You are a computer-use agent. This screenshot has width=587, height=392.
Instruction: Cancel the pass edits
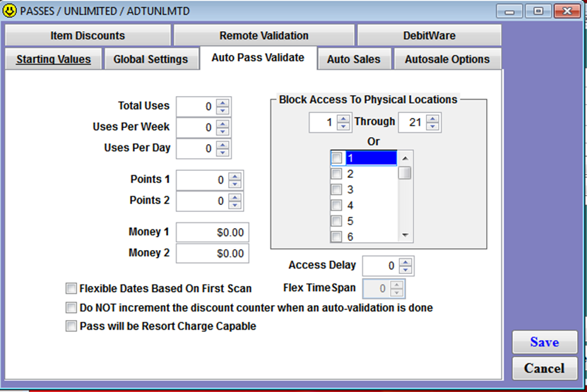545,368
